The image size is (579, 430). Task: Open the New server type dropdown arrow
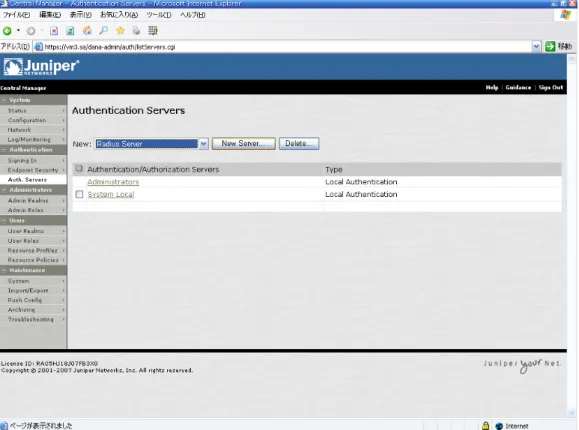point(203,144)
